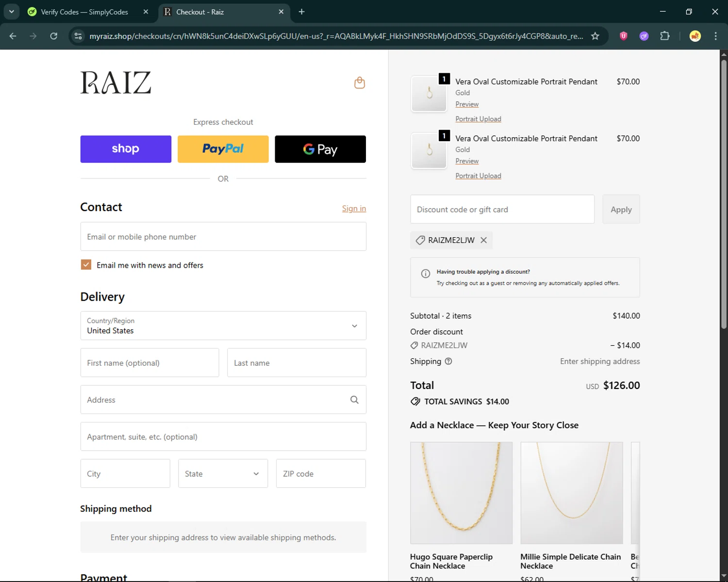
Task: Click the Order discount amount − $14.00
Action: (x=625, y=345)
